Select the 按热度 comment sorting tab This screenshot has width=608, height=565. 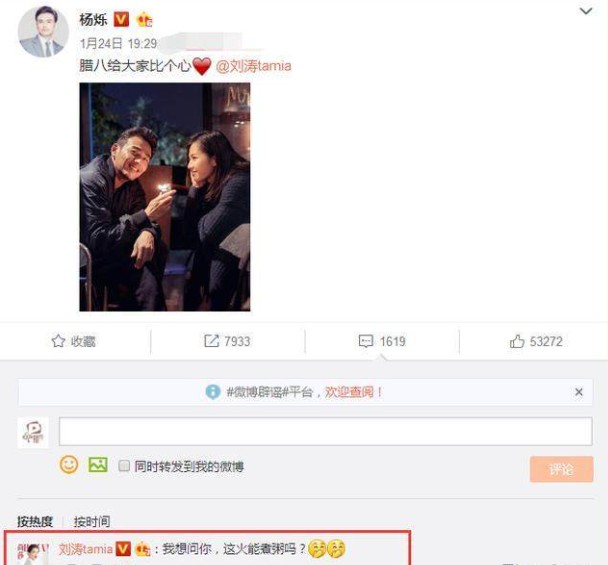pos(35,521)
